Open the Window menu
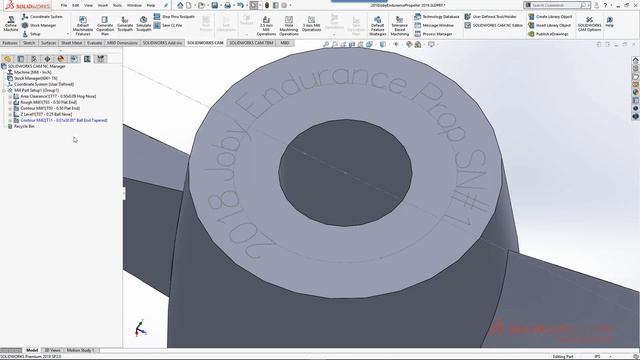Viewport: 640px width, 360px height. point(134,5)
